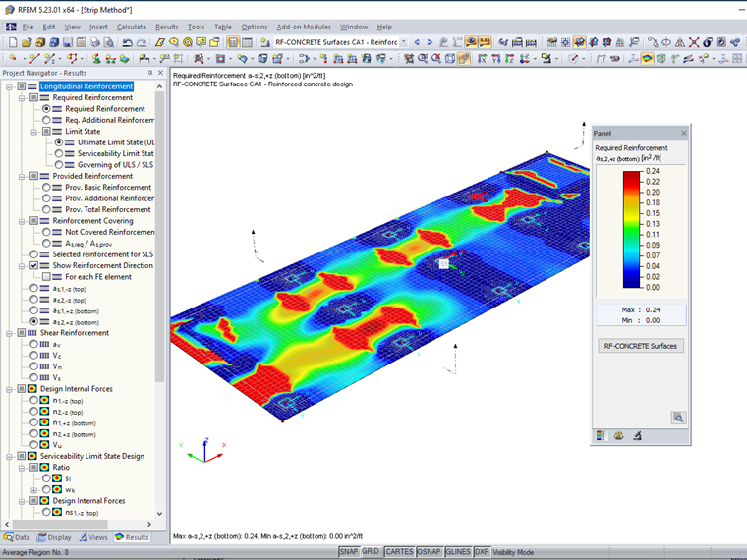
Task: Click the Undo arrow icon
Action: [127, 42]
